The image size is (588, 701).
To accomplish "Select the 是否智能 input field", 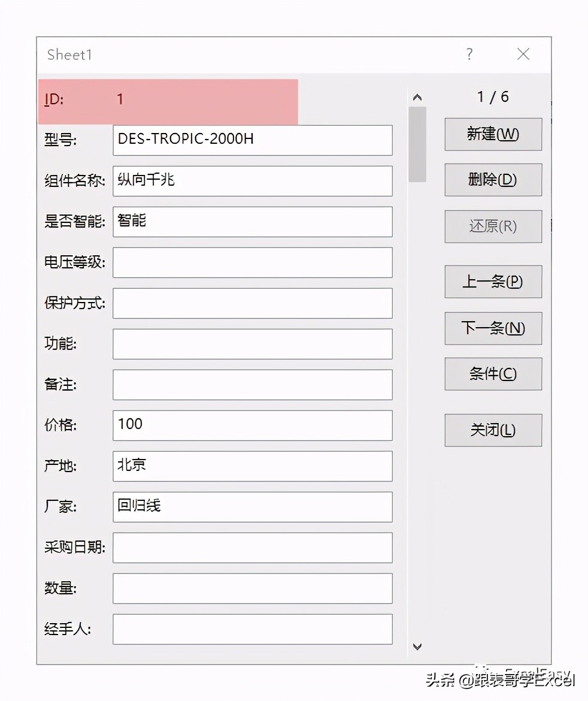I will pyautogui.click(x=252, y=222).
